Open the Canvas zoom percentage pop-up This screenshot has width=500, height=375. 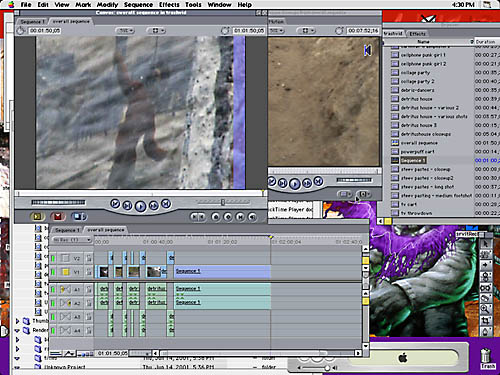[x=125, y=31]
